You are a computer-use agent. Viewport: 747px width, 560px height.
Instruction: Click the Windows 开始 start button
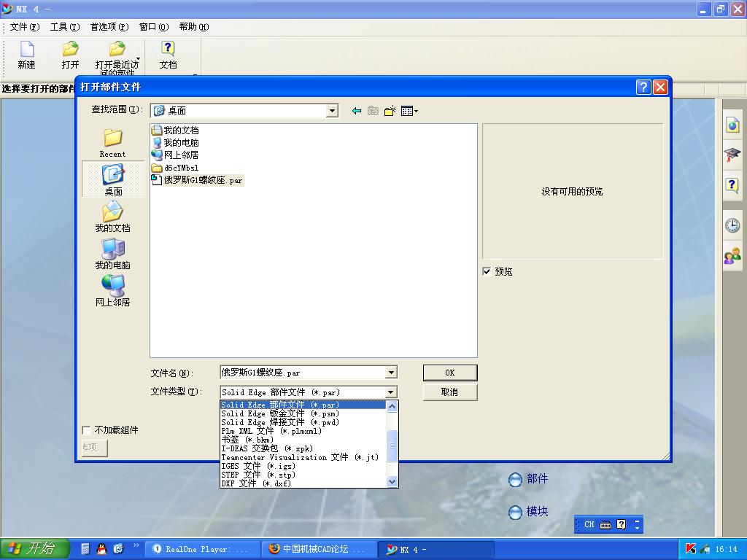pyautogui.click(x=35, y=549)
